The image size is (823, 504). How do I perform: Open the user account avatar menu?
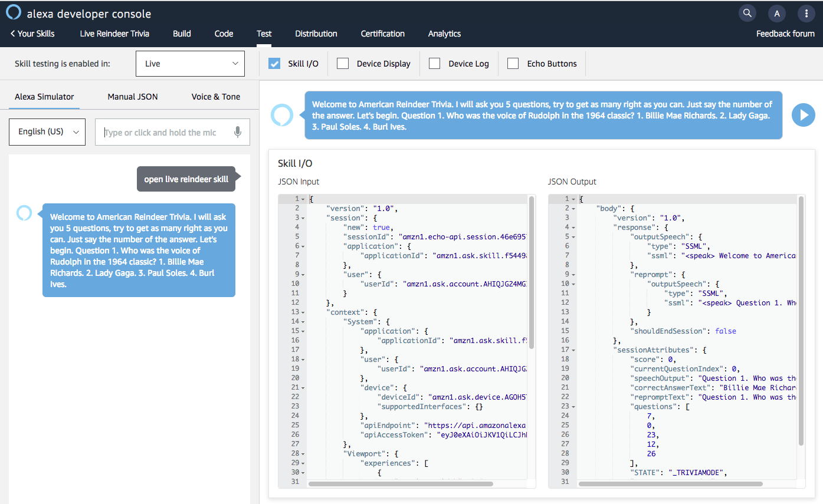[x=777, y=14]
